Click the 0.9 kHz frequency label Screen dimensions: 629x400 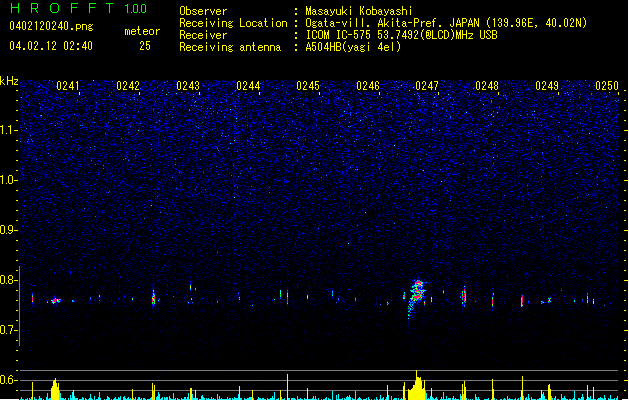[x=8, y=230]
